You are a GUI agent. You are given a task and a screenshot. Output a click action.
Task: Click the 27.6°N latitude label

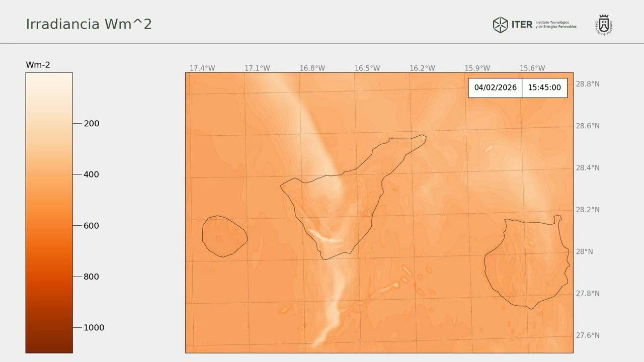coord(588,335)
